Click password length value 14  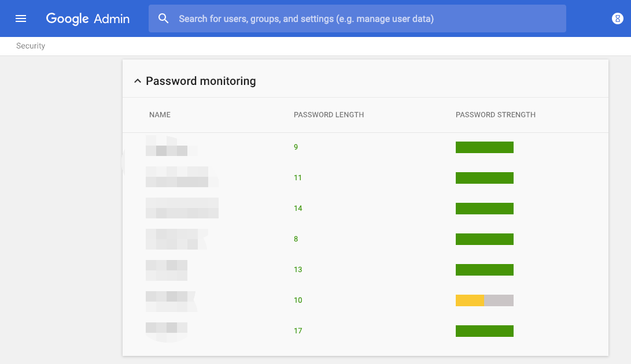(298, 209)
